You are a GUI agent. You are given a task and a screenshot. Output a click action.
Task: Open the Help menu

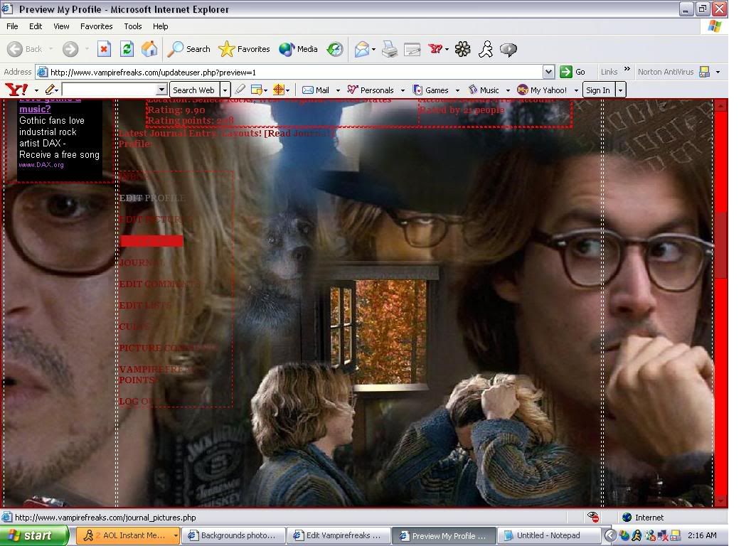(161, 26)
